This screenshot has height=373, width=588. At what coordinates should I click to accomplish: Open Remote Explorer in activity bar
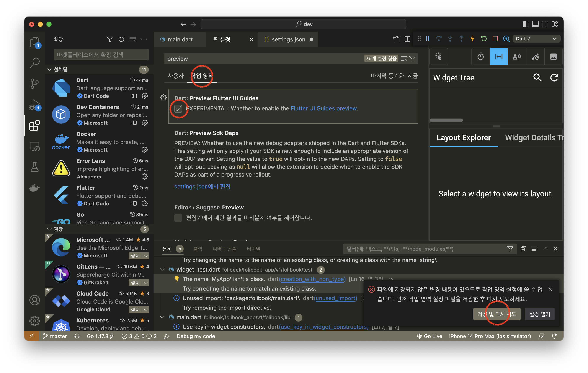[34, 147]
